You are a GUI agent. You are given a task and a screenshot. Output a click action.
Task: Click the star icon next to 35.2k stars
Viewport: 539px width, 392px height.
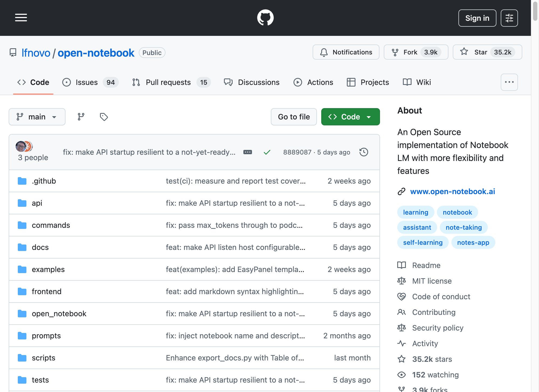coord(402,359)
